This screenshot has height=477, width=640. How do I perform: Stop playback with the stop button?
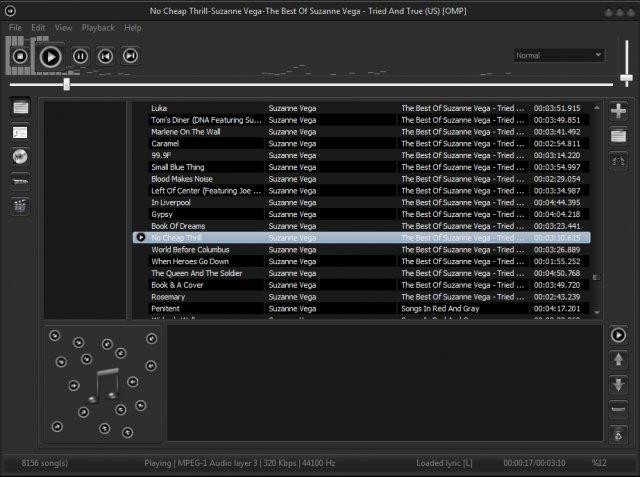pos(20,56)
